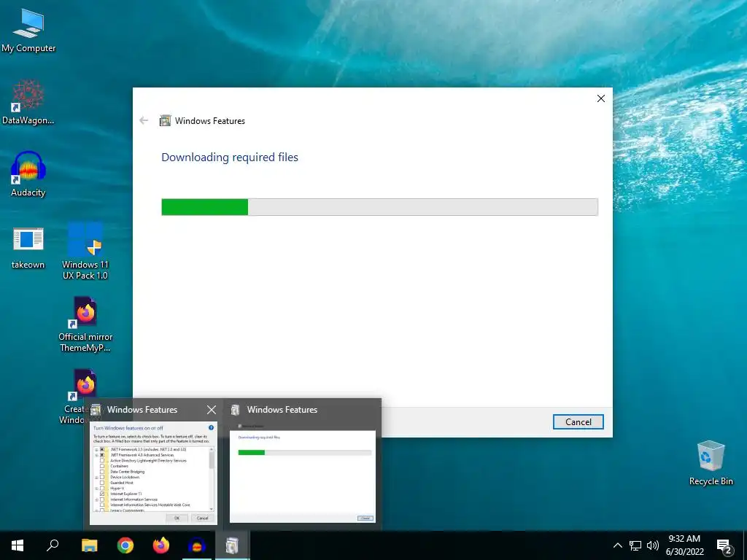Click the Windows Features taskbar button

click(x=233, y=545)
